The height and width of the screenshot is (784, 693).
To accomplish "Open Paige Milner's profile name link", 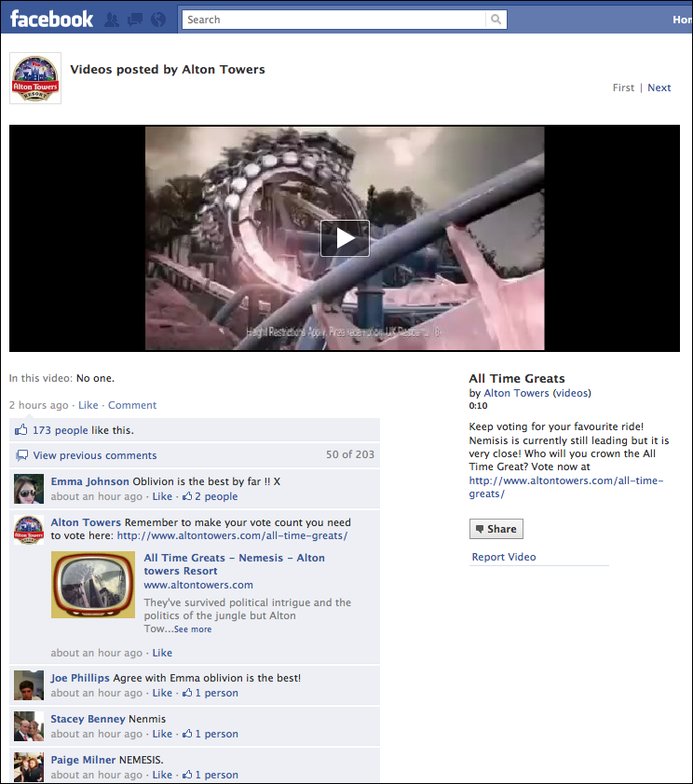I will [x=83, y=760].
